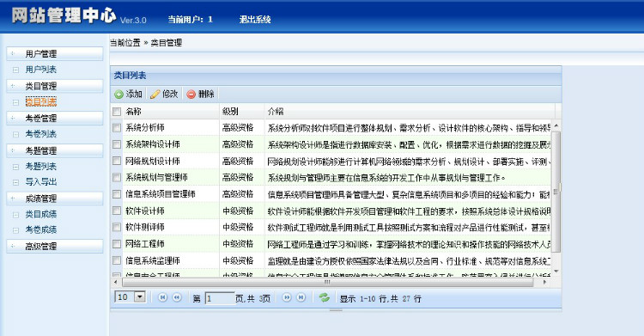The width and height of the screenshot is (644, 336).
Task: Click the tree icon beside 考卷成绩
Action: click(15, 230)
